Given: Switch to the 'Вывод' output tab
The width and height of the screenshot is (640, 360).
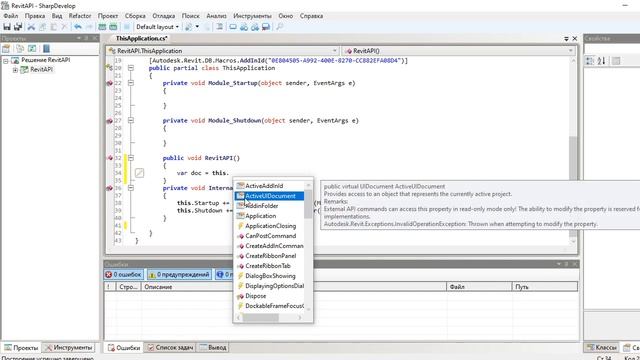Looking at the screenshot, I should point(213,348).
